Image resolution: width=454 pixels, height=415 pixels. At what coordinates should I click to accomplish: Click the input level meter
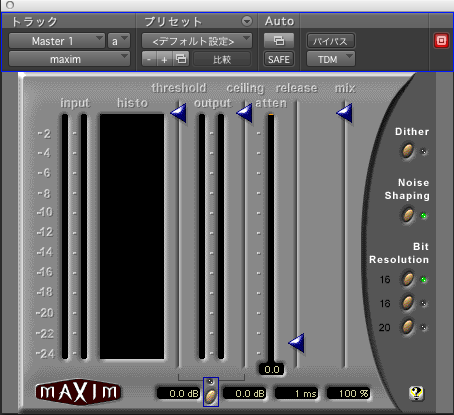74,237
